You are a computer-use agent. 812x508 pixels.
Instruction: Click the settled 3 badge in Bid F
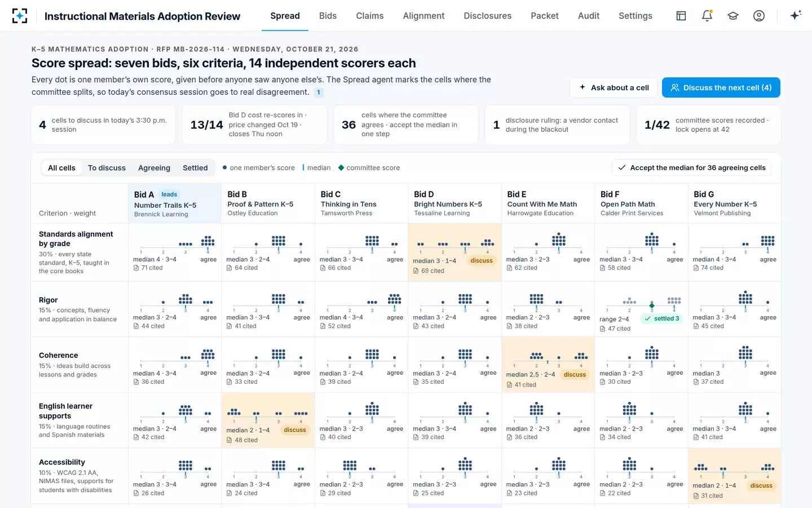pos(662,319)
